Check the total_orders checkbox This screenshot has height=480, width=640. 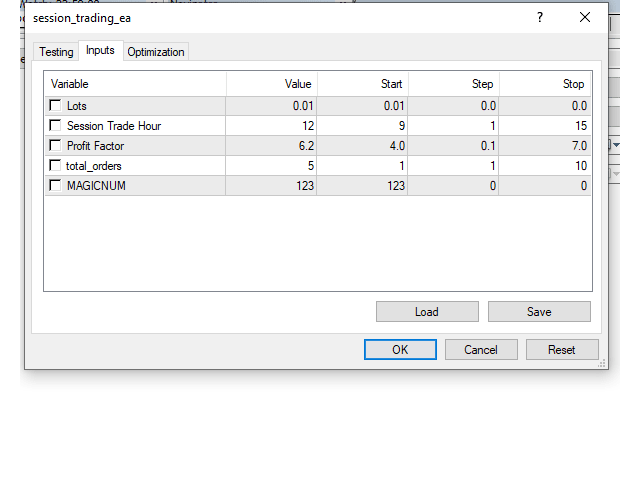55,165
